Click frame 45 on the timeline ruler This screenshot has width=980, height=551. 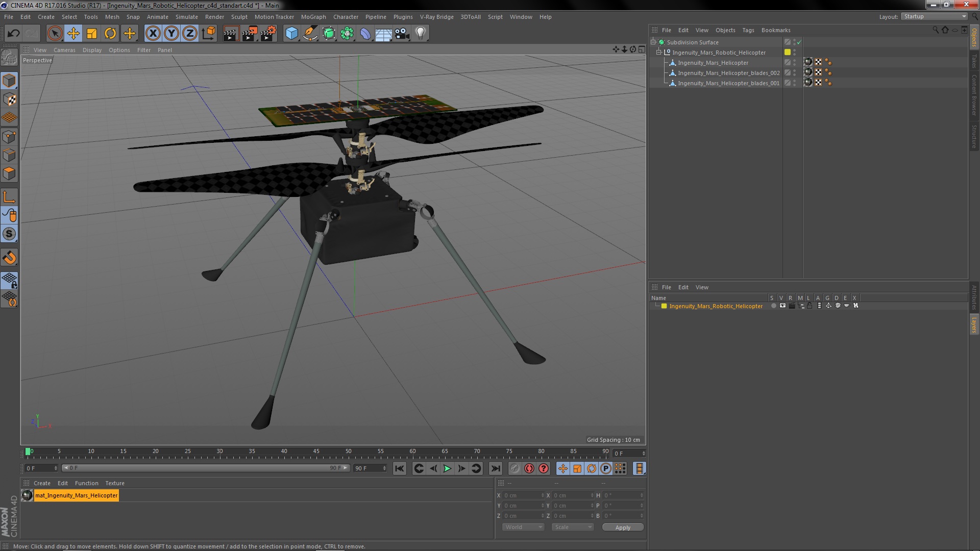pos(316,453)
